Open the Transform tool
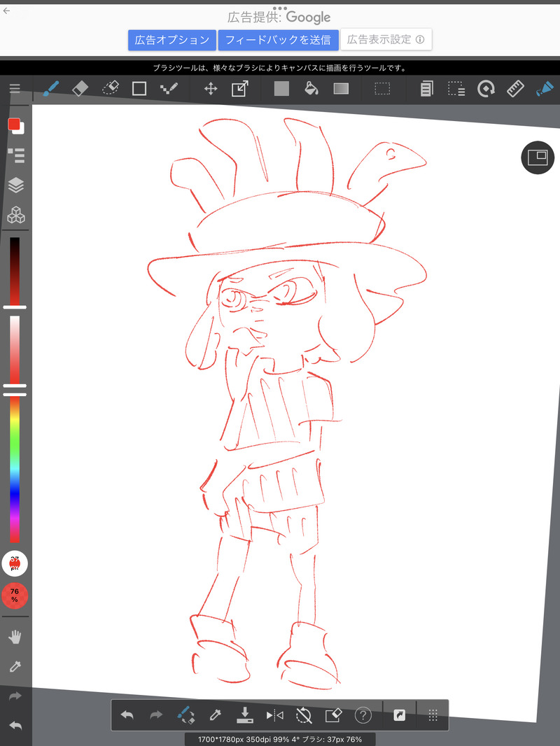The image size is (560, 746). point(240,88)
